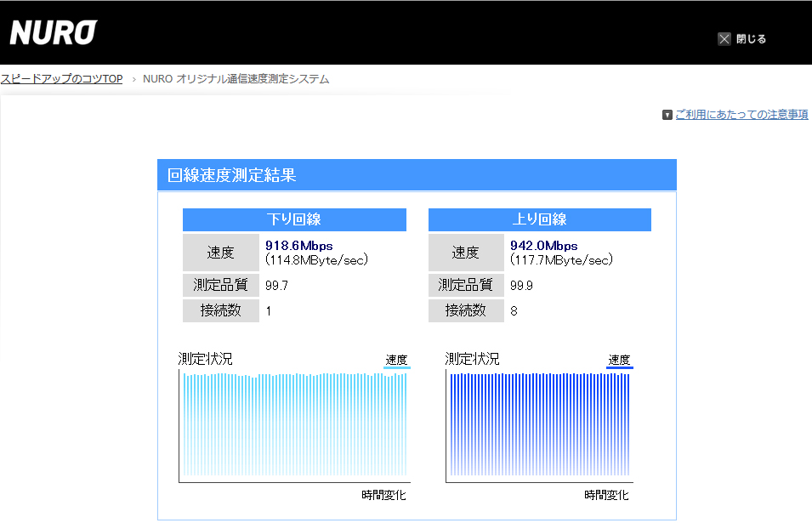Click the X icon beside 閉じる
The width and height of the screenshot is (812, 523).
(724, 38)
